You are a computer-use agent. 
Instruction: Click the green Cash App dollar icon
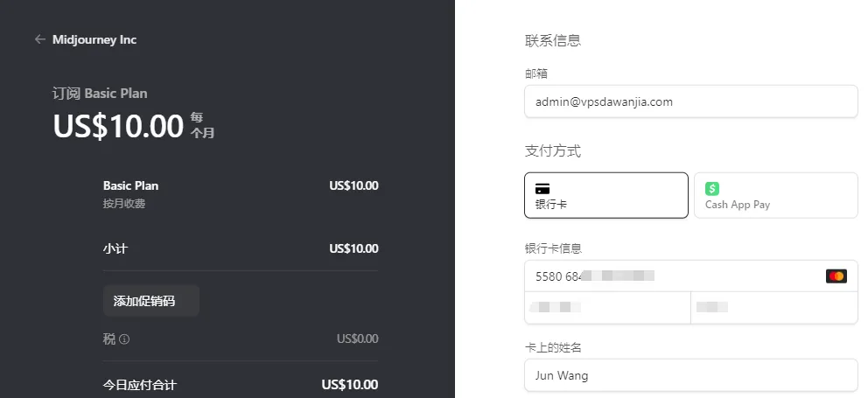(x=712, y=189)
